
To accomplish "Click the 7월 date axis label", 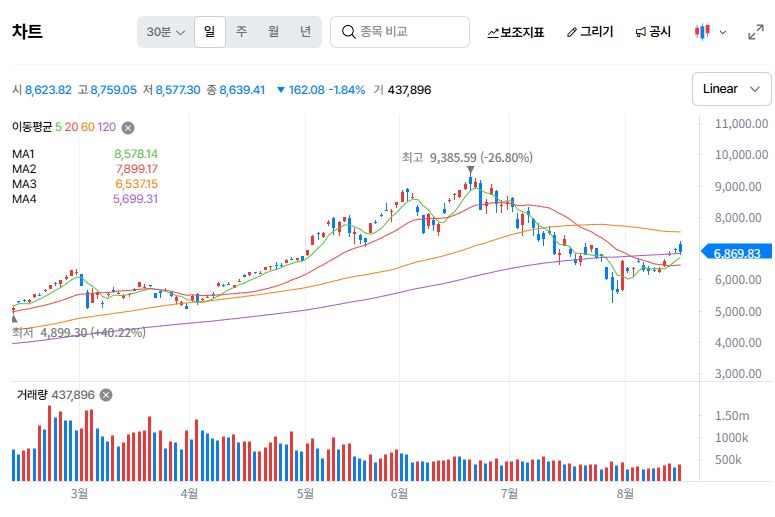I will coord(509,493).
